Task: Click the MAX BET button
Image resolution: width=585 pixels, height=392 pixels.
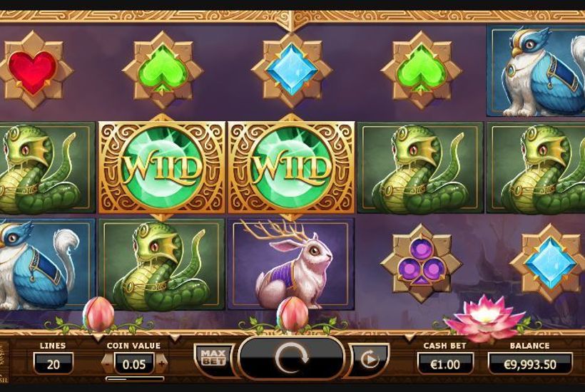Action: click(213, 358)
